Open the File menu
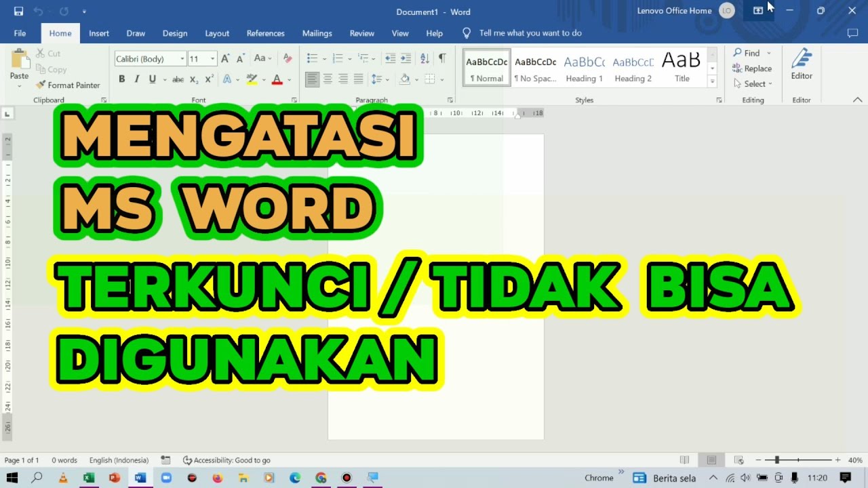The width and height of the screenshot is (868, 488). [20, 33]
